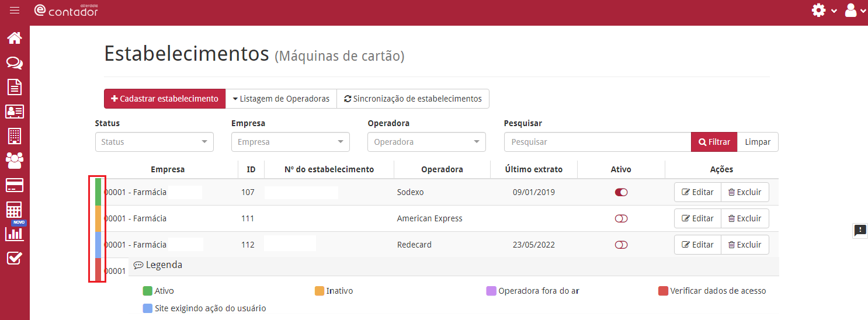Open the calculator sidebar icon
The image size is (868, 320).
coord(15,210)
